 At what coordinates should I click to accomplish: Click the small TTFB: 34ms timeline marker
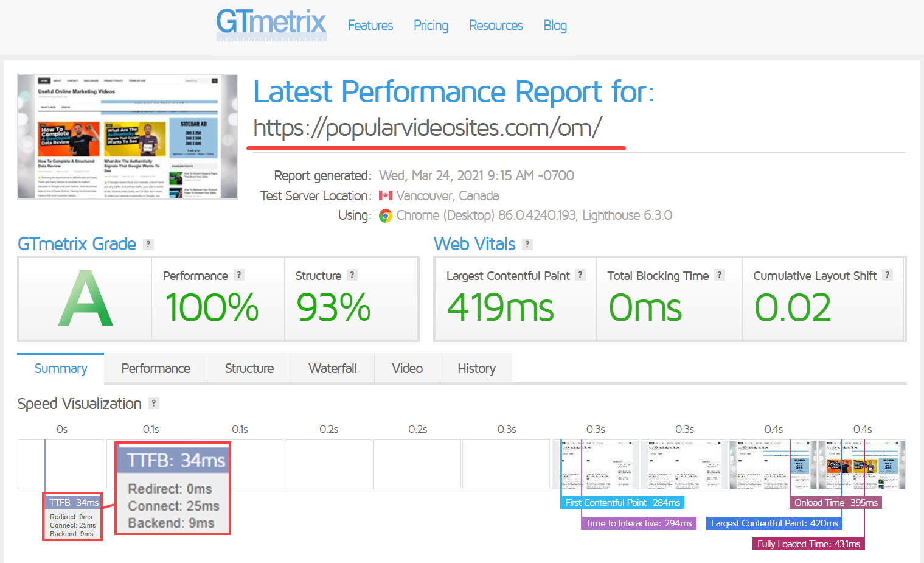pos(72,502)
